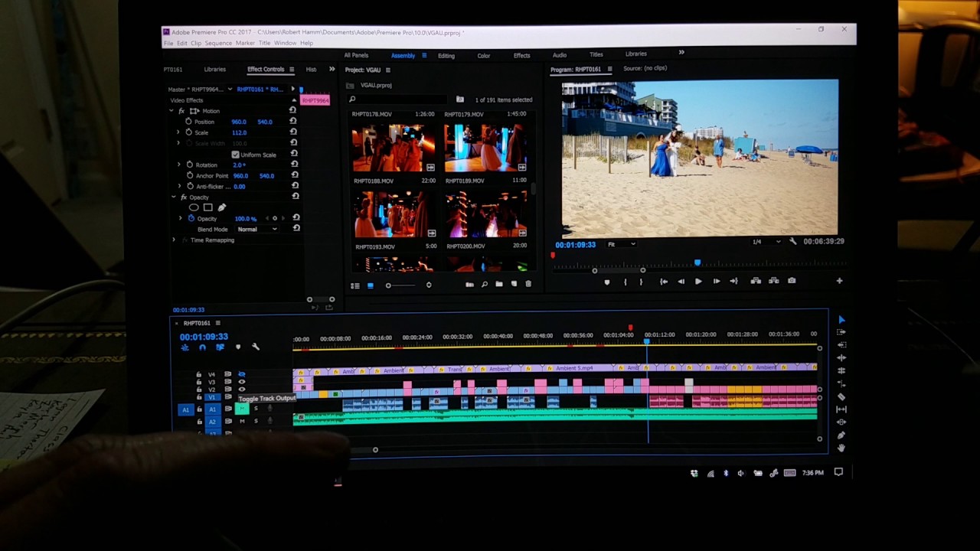Viewport: 980px width, 551px height.
Task: Create ellipse mask under Opacity
Action: point(194,207)
